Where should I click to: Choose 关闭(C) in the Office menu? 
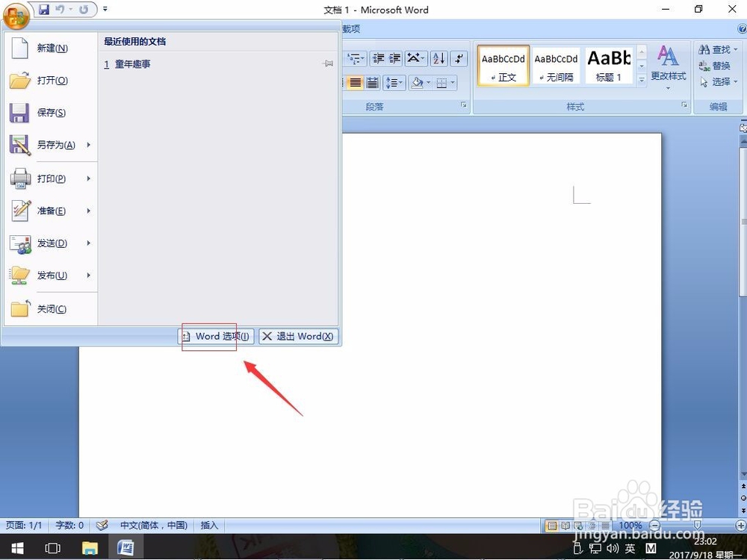pos(51,309)
